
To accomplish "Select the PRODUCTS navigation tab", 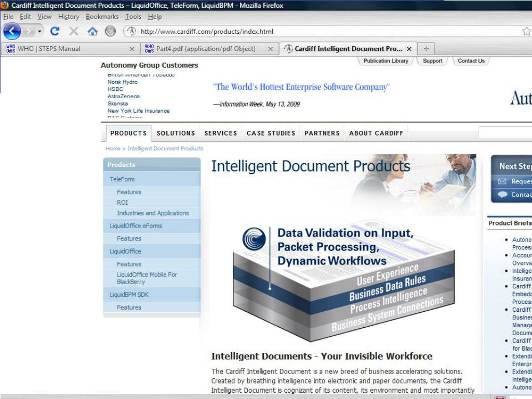I will [129, 133].
